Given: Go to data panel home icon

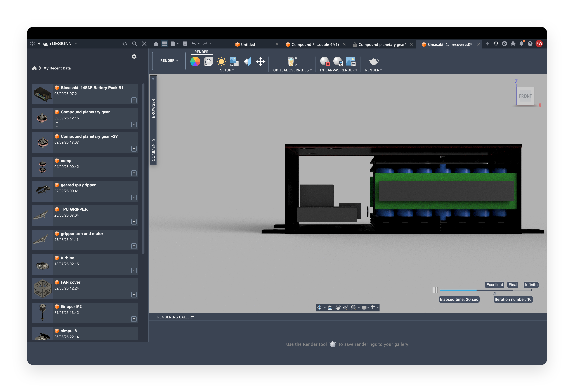Looking at the screenshot, I should [34, 68].
